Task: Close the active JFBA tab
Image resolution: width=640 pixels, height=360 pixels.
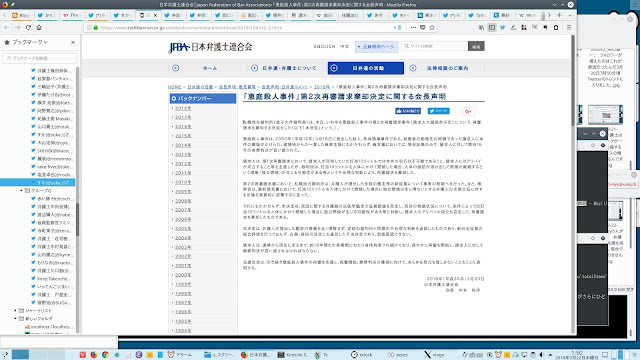Action: pyautogui.click(x=155, y=15)
